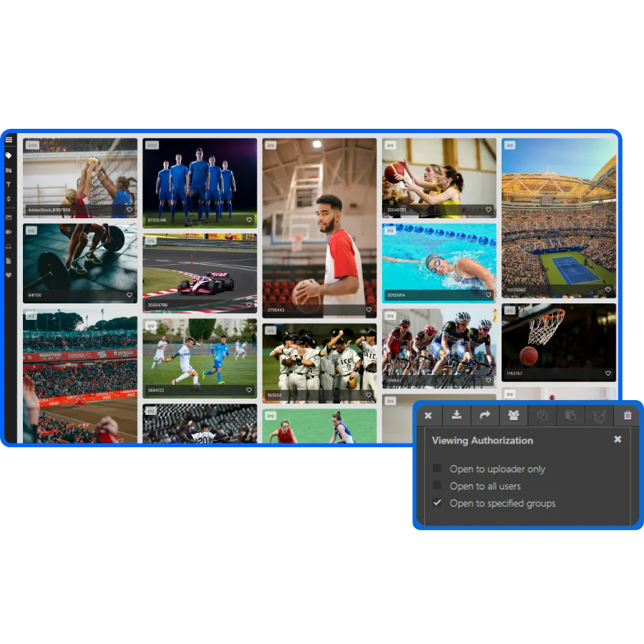Click the share arrow icon

(x=484, y=416)
